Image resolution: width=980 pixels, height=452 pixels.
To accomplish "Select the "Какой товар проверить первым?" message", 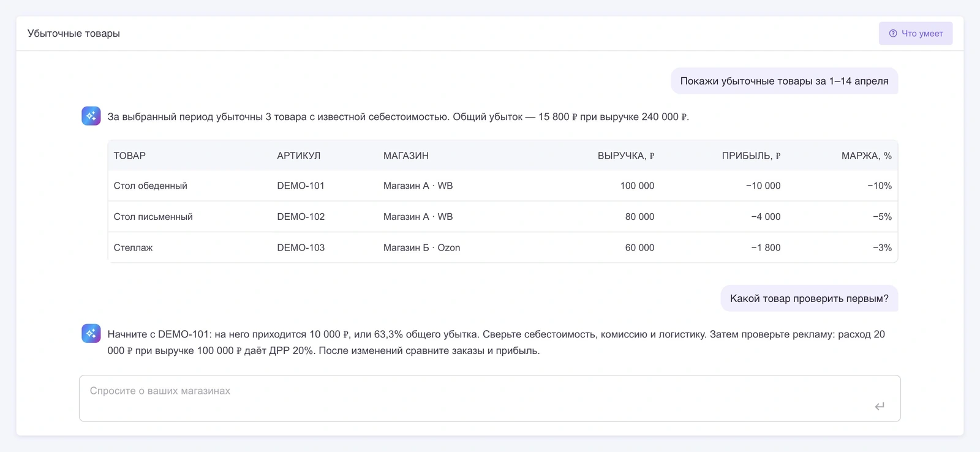I will pos(809,298).
